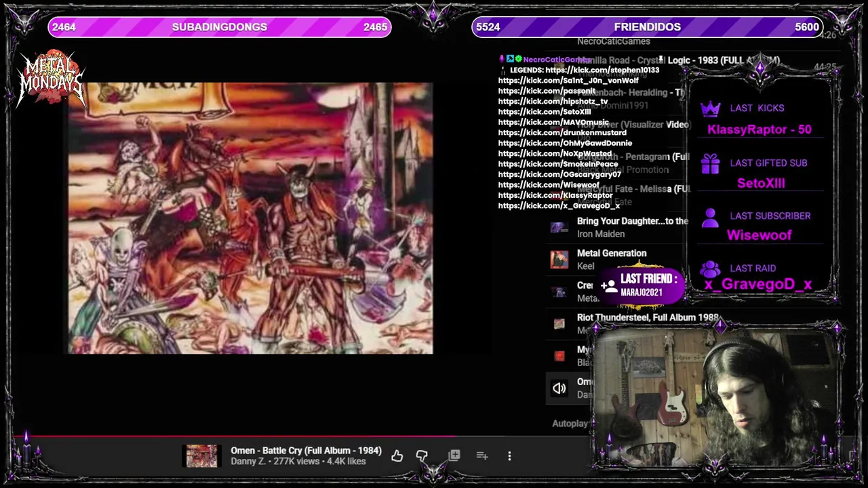Open the three-dot more actions menu

click(509, 456)
